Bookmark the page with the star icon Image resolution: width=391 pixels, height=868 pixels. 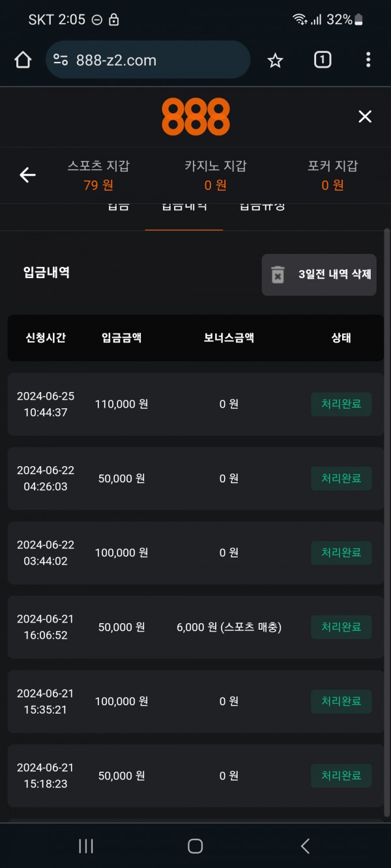pos(276,61)
